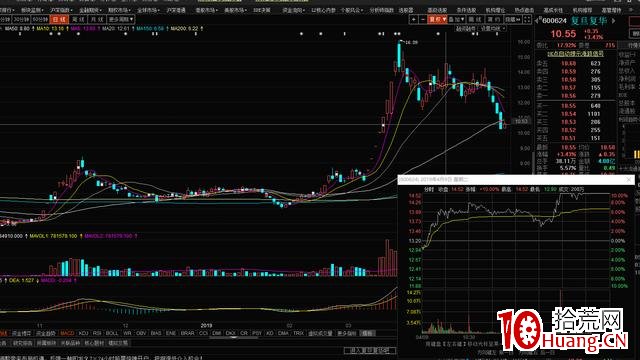Click the fullscreen expand chart icon
Image resolution: width=640 pixels, height=360 pixels.
527,19
